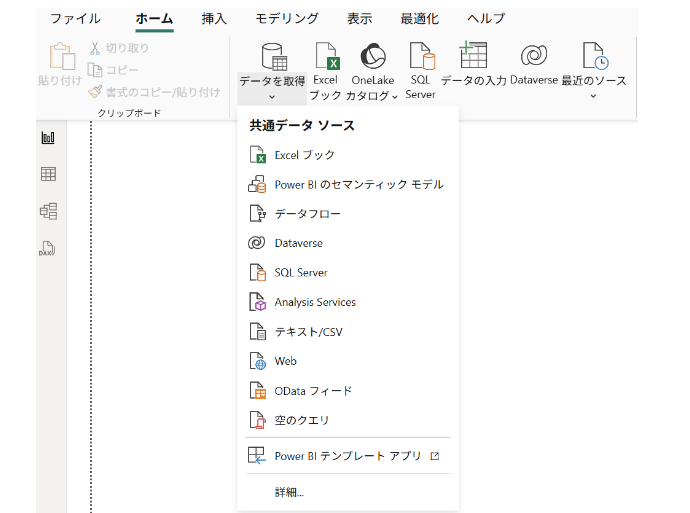Click the クリップボード group label
The image size is (690, 513).
point(129,113)
